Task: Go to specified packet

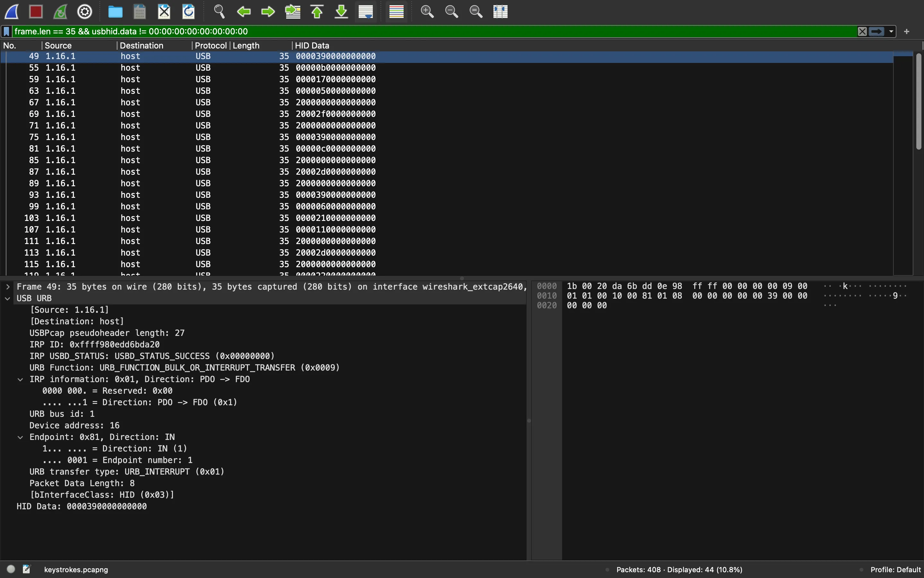Action: (x=293, y=12)
